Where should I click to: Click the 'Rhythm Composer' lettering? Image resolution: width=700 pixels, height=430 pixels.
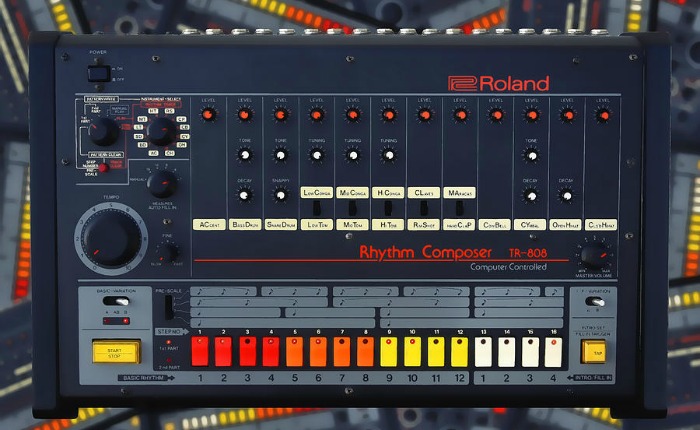point(425,252)
